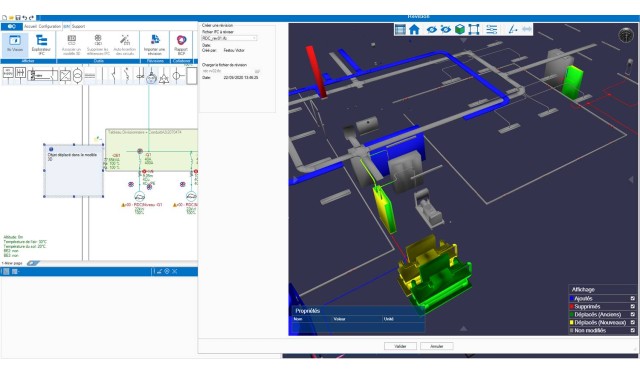Click the blue Ajoutés color swatch
This screenshot has width=640, height=375.
coord(572,299)
